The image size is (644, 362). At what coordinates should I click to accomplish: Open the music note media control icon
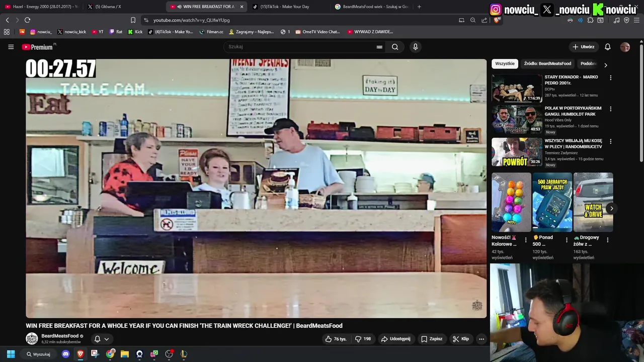[616, 20]
